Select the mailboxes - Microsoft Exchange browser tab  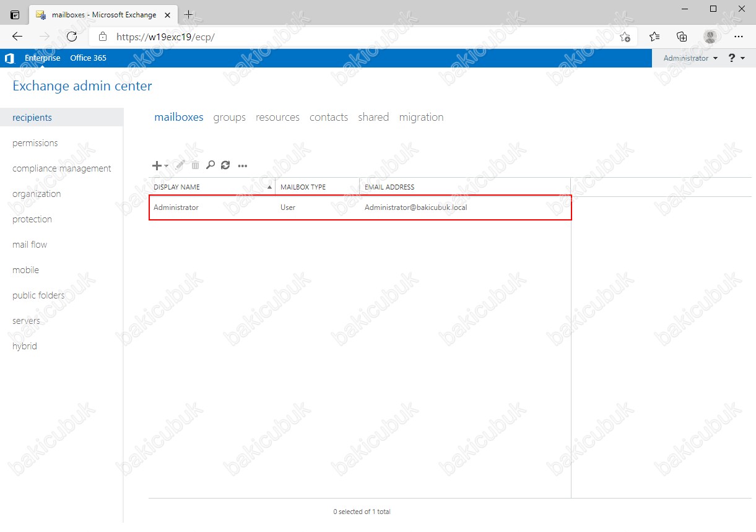(x=103, y=15)
